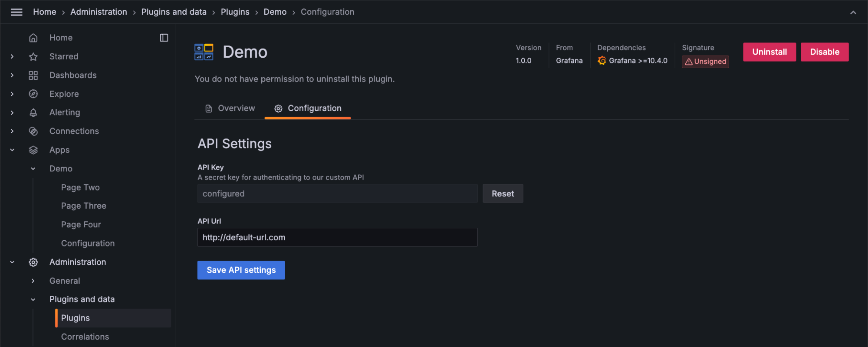Click the Dashboards grid icon

[x=33, y=75]
